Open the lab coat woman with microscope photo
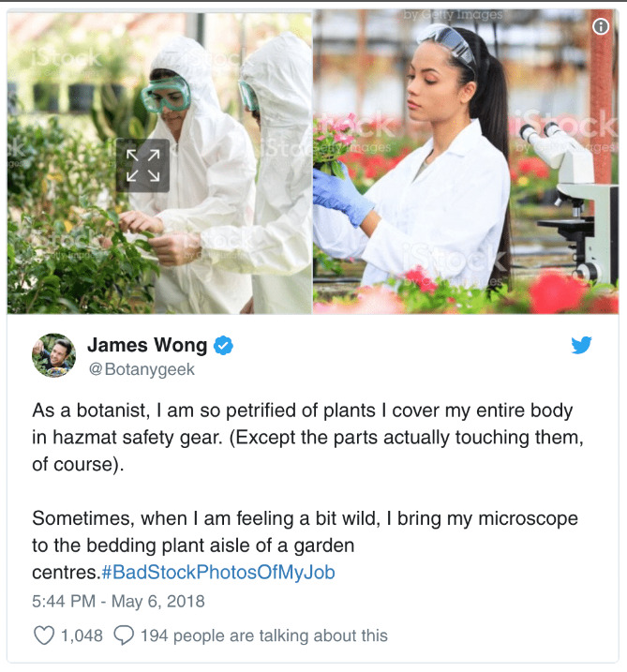Viewport: 627px width, 672px height. pos(466,163)
